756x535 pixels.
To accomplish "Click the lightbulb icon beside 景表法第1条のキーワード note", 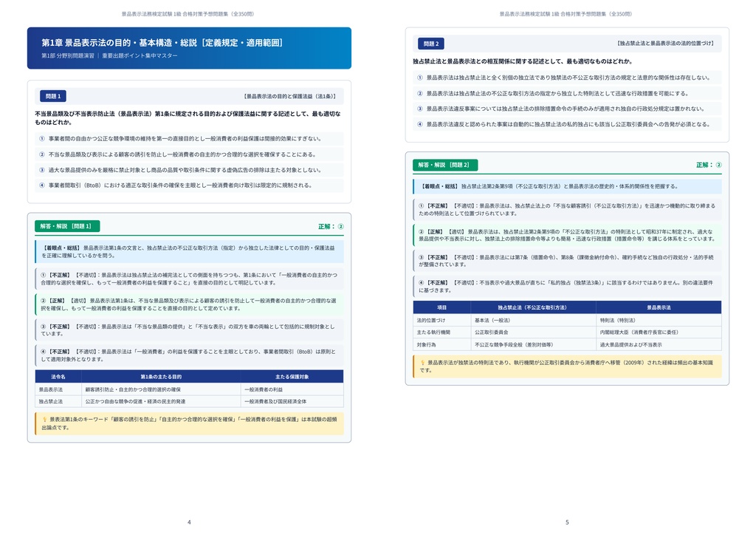I will tap(44, 419).
